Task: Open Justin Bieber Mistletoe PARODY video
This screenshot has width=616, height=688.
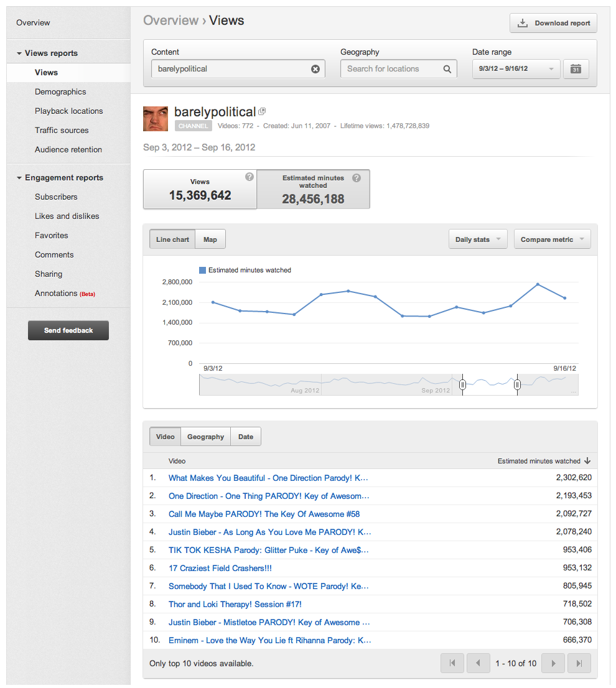Action: (269, 622)
